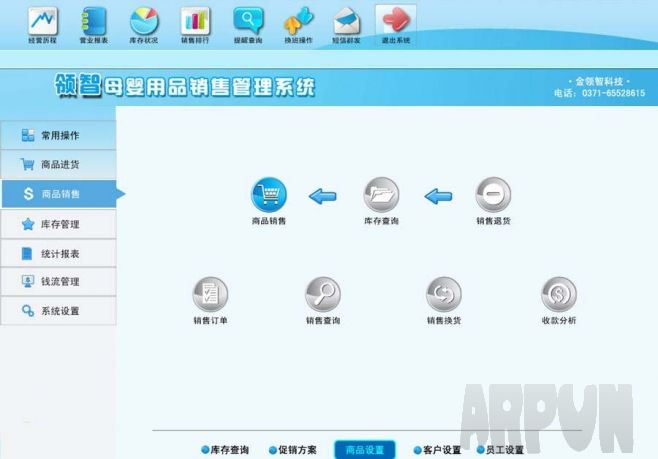Click the 客户设置 shortcut link

(x=437, y=450)
